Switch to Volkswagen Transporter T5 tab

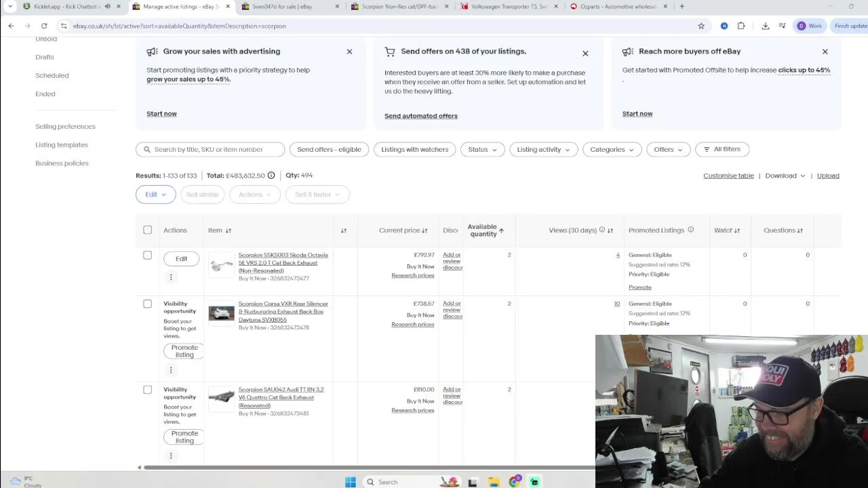(509, 6)
